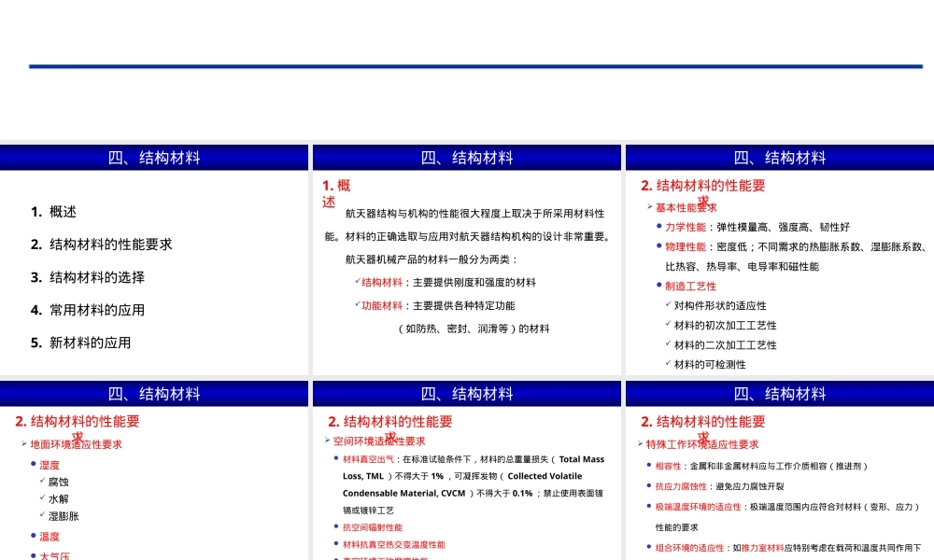
Task: Click the sub-item "腐蚀"
Action: tap(58, 482)
